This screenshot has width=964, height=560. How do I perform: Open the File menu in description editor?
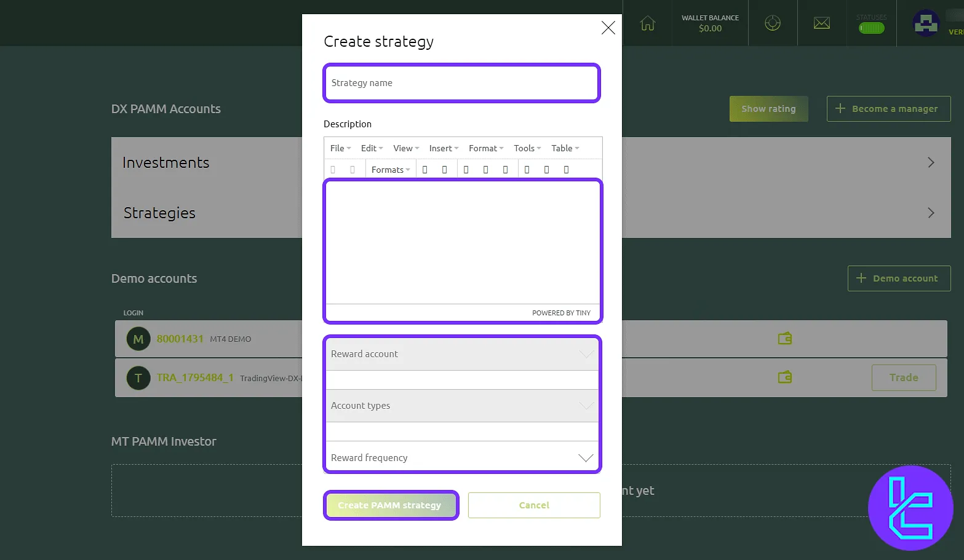338,148
